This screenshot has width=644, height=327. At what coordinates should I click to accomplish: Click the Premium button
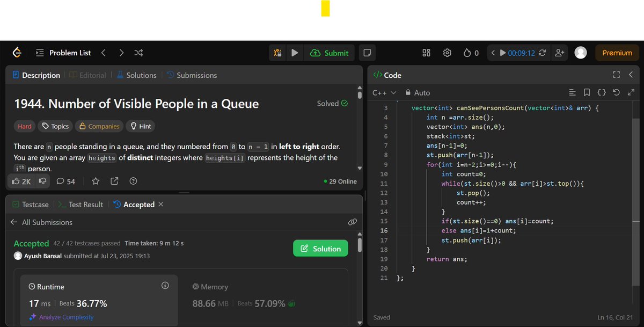click(x=617, y=53)
